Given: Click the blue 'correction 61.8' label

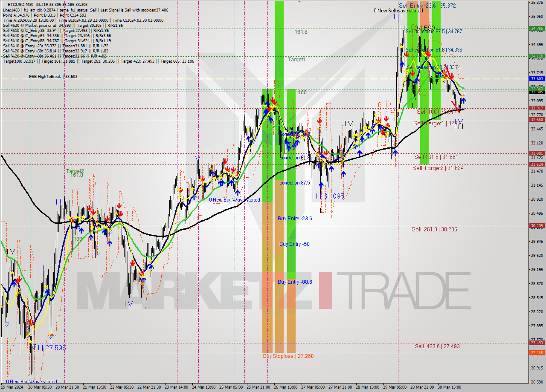Looking at the screenshot, I should pyautogui.click(x=294, y=158).
